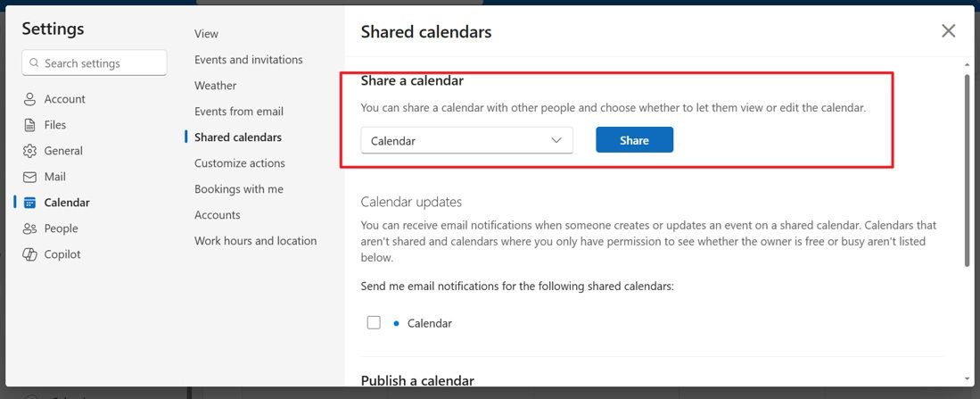
Task: Select Events from email option
Action: [239, 112]
